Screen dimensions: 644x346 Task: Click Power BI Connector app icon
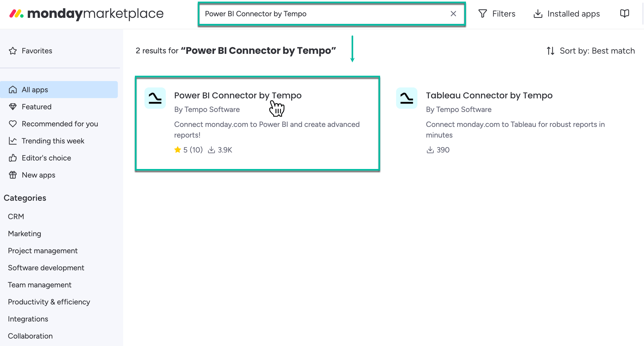tap(155, 98)
